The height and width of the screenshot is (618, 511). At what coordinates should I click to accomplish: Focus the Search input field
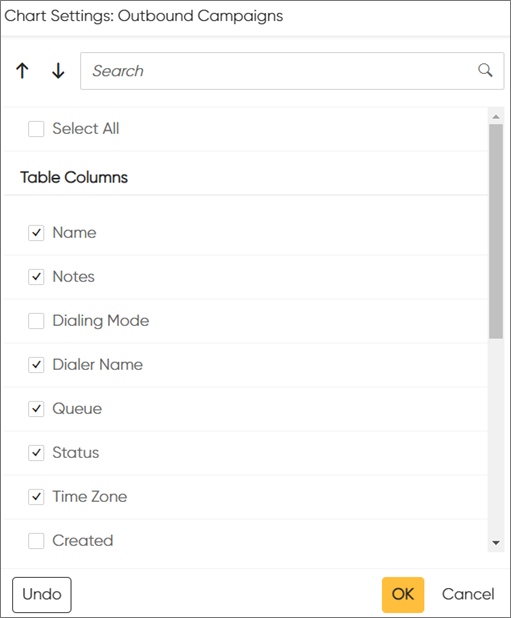(x=292, y=71)
